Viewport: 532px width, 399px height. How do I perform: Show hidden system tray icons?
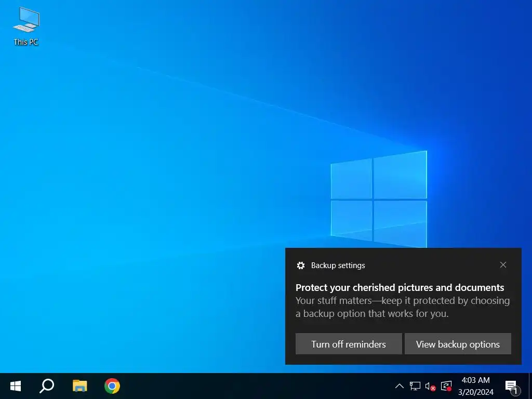(400, 386)
